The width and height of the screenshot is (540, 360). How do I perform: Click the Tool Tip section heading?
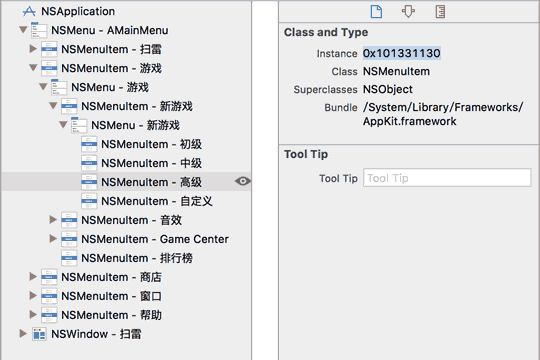(306, 154)
